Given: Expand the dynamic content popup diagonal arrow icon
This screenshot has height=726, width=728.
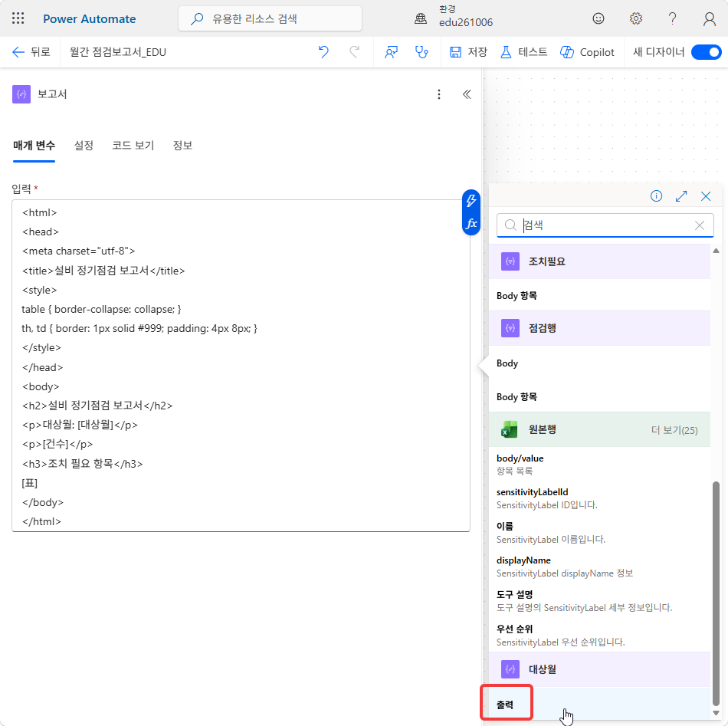Looking at the screenshot, I should point(681,196).
